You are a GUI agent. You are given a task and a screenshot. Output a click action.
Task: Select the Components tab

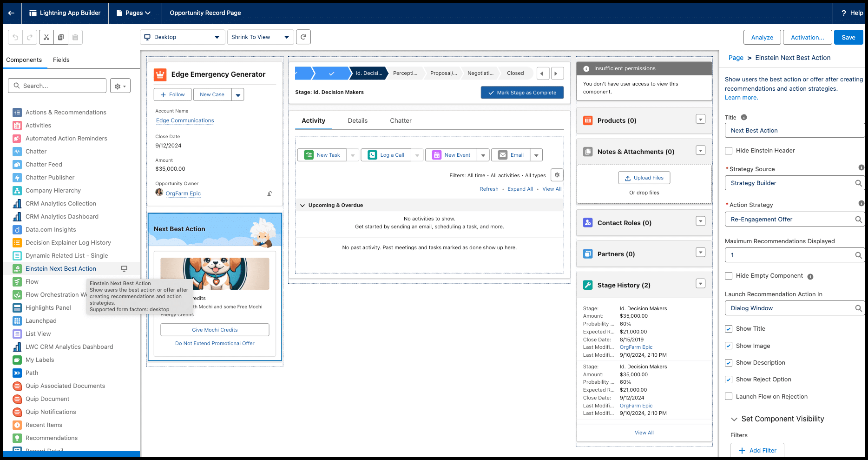coord(24,60)
